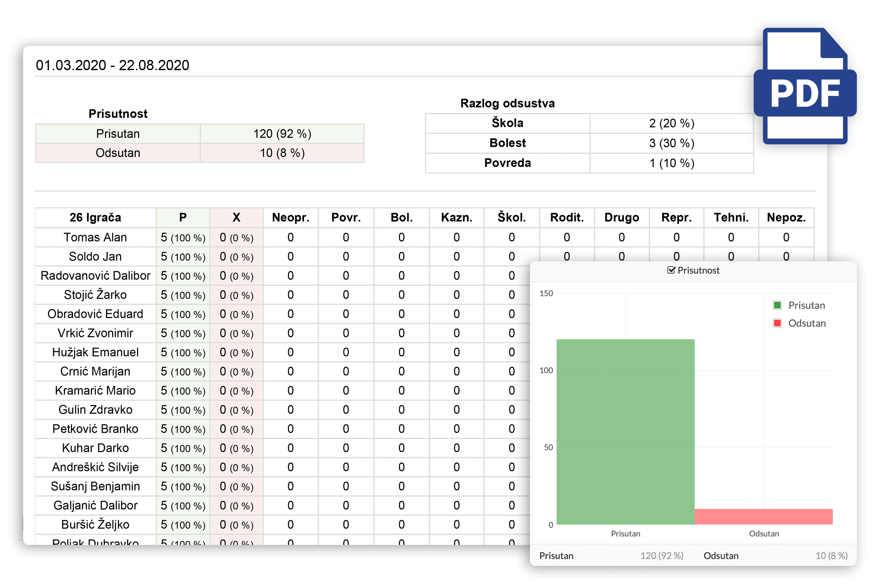Click the green Prisutan legend swatch
879x588 pixels.
777,305
